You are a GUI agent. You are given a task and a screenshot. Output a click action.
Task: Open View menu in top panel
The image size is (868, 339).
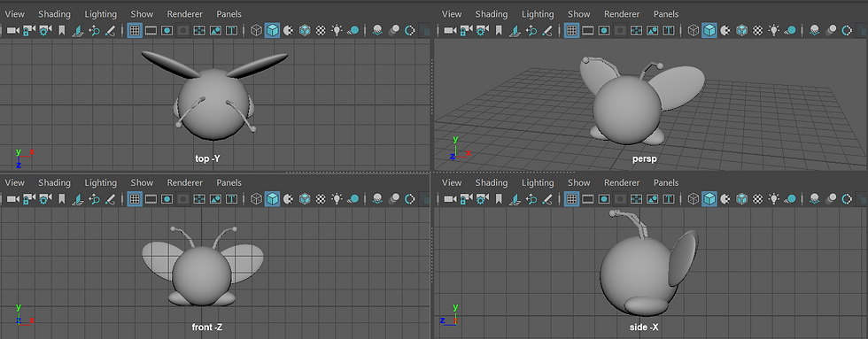tap(14, 14)
